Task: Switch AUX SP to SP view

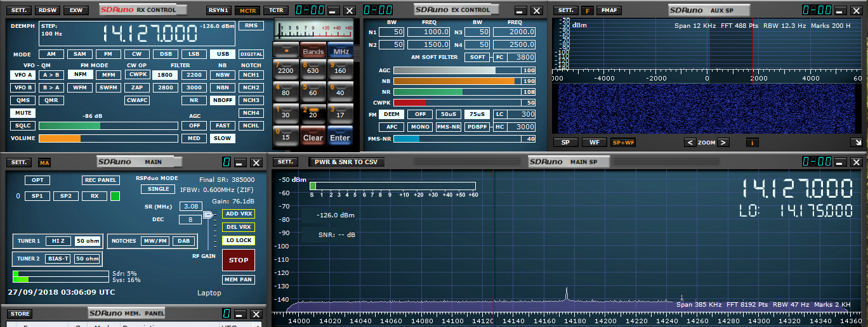Action: (x=565, y=143)
